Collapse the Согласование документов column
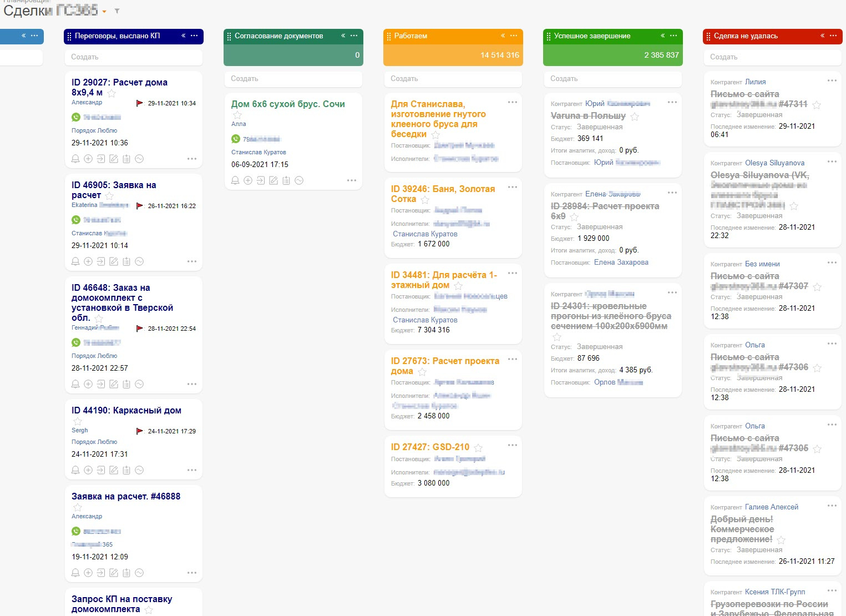The width and height of the screenshot is (846, 616). (343, 36)
